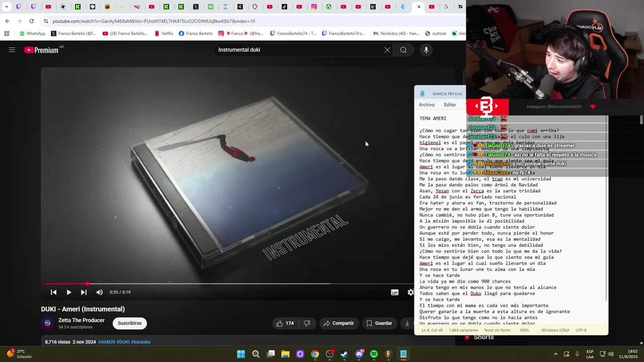The height and width of the screenshot is (362, 644).
Task: Click 'Ln 6, Col 49' in Notepad status bar
Action: [x=432, y=330]
